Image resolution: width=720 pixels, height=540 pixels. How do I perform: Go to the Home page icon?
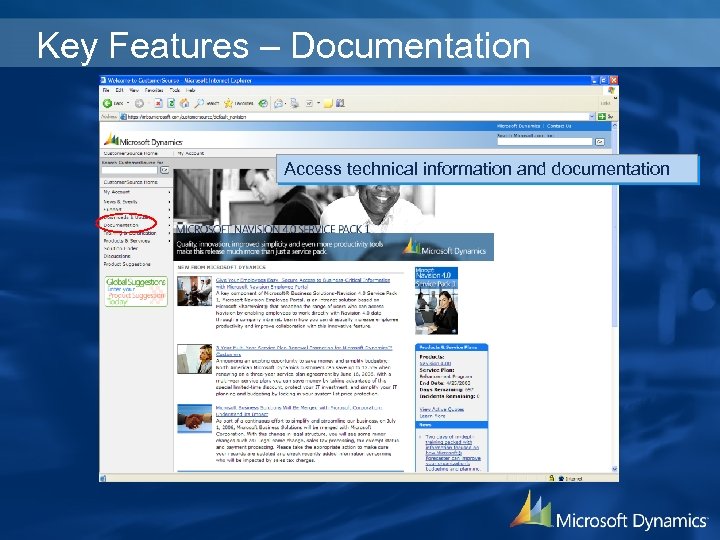184,103
